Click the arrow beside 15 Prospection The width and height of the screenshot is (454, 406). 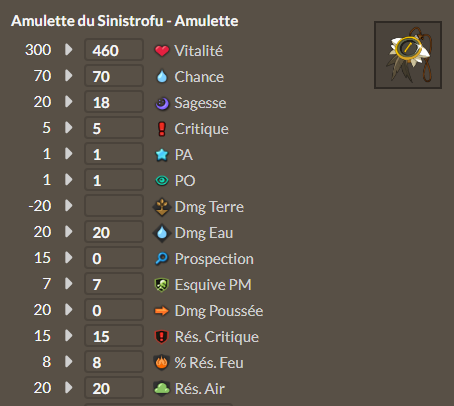click(69, 257)
